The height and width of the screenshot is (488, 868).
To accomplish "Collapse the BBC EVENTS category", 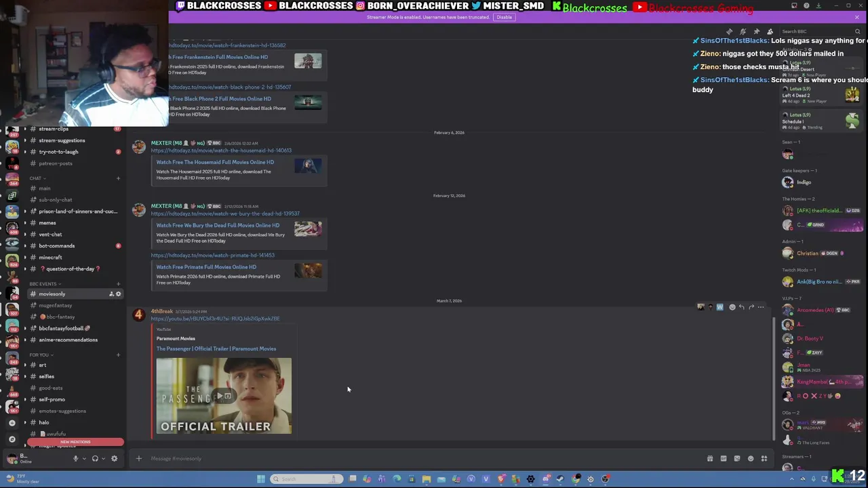I will pos(44,284).
